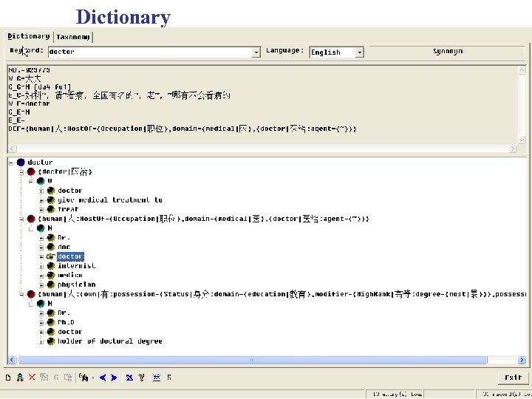Click the definition pane scroll-down arrow
The height and width of the screenshot is (399, 532).
tap(522, 140)
